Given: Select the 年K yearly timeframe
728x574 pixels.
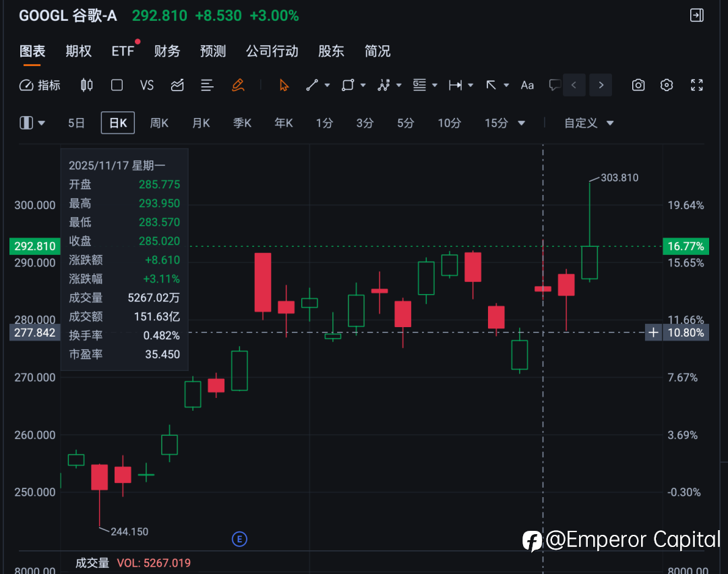Looking at the screenshot, I should click(x=283, y=123).
